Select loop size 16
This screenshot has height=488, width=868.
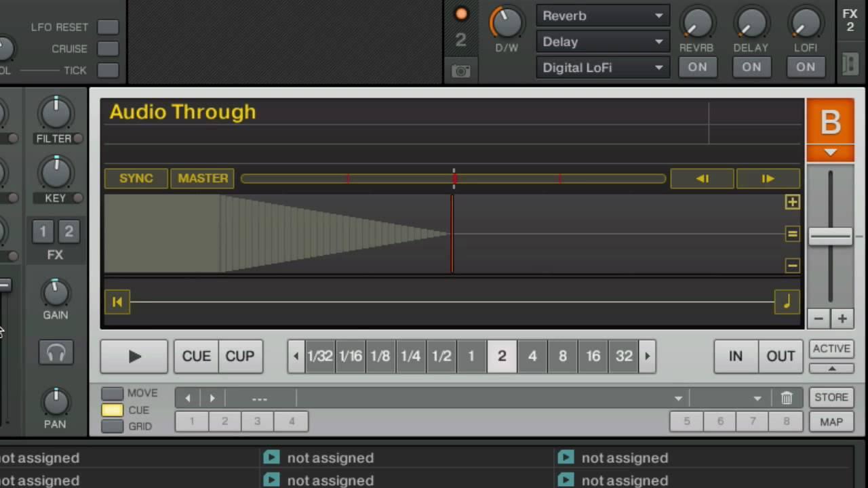593,357
